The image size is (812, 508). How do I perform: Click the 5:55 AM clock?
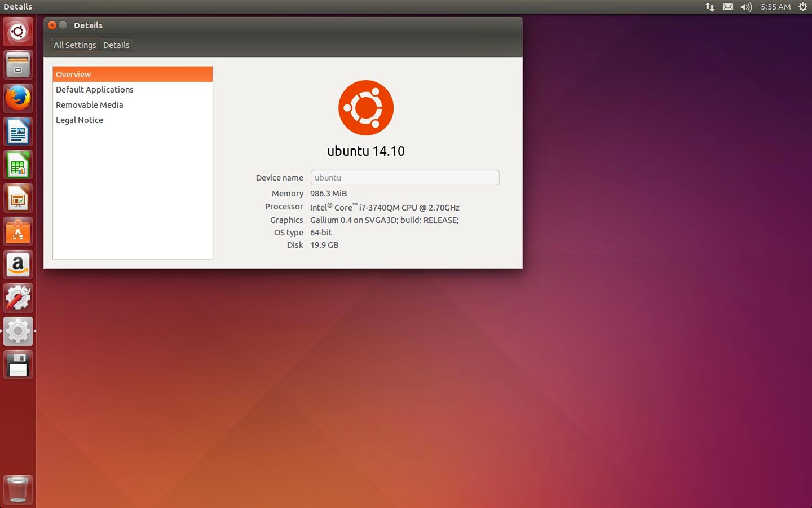pos(775,7)
